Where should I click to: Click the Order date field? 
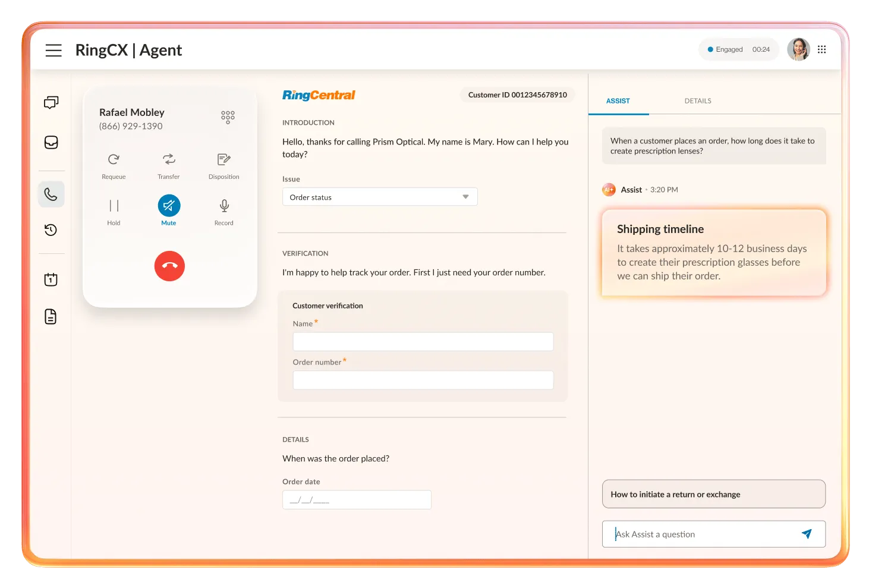357,500
